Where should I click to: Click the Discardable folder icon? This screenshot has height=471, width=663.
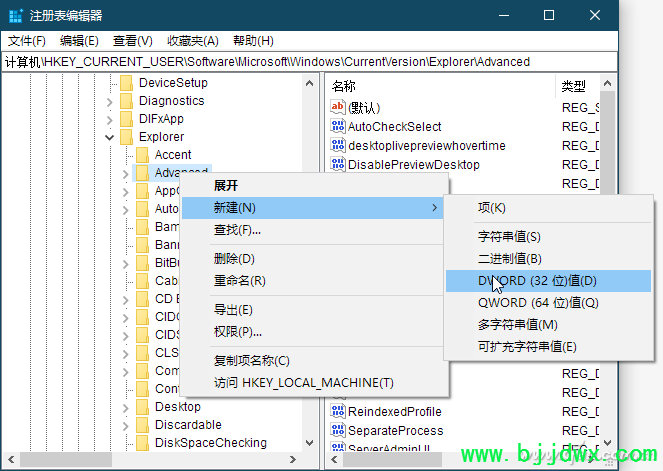(x=142, y=425)
